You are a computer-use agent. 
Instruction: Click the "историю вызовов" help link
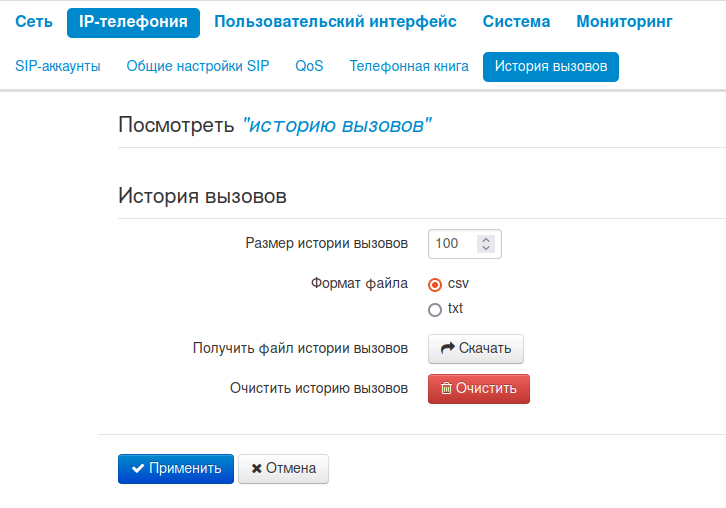tap(337, 125)
